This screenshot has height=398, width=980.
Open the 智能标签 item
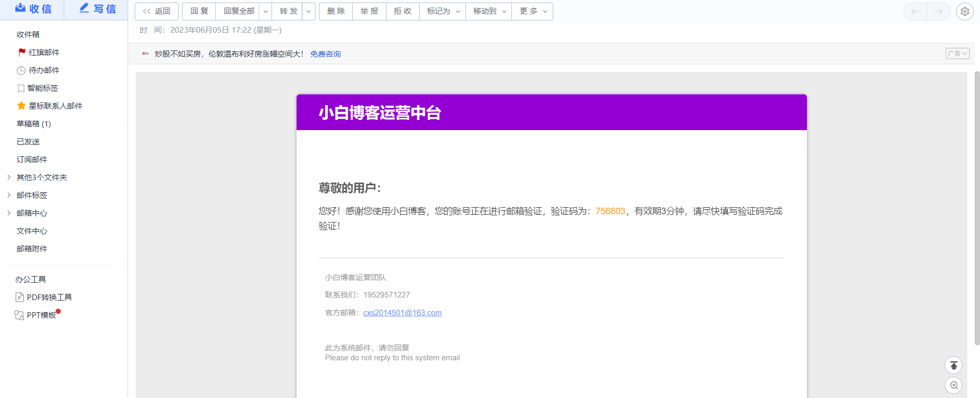click(x=43, y=88)
